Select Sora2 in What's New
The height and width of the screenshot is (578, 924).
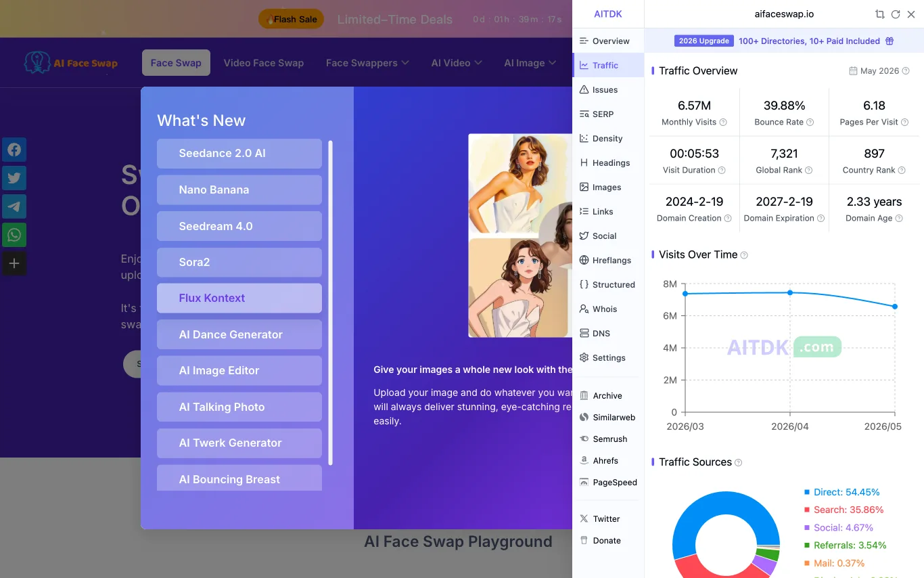[x=239, y=262]
